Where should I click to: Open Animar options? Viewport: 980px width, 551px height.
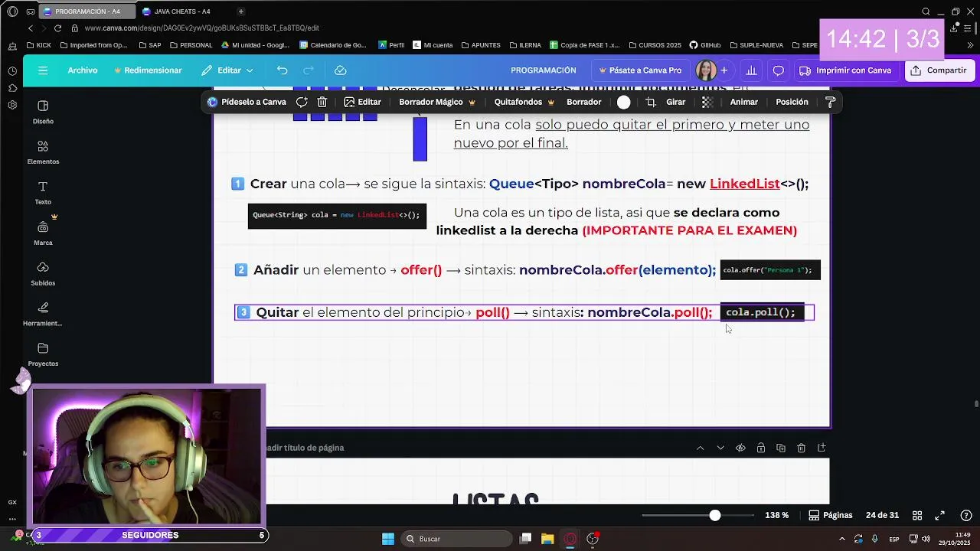point(743,102)
